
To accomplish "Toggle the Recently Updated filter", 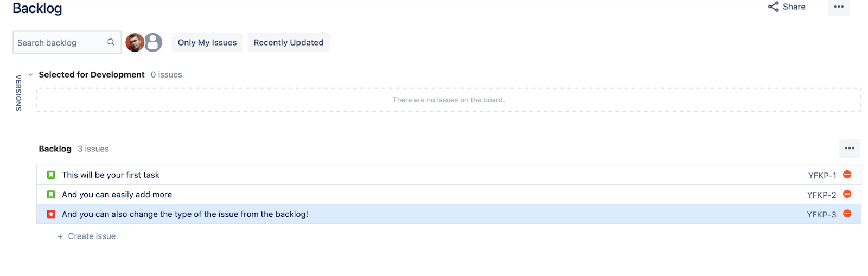I will pos(289,42).
